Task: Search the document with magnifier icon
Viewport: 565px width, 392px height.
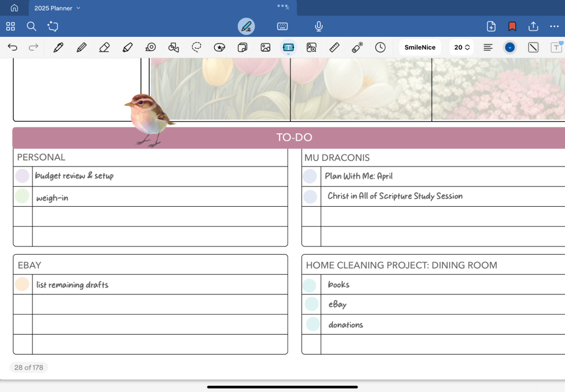Action: 31,26
